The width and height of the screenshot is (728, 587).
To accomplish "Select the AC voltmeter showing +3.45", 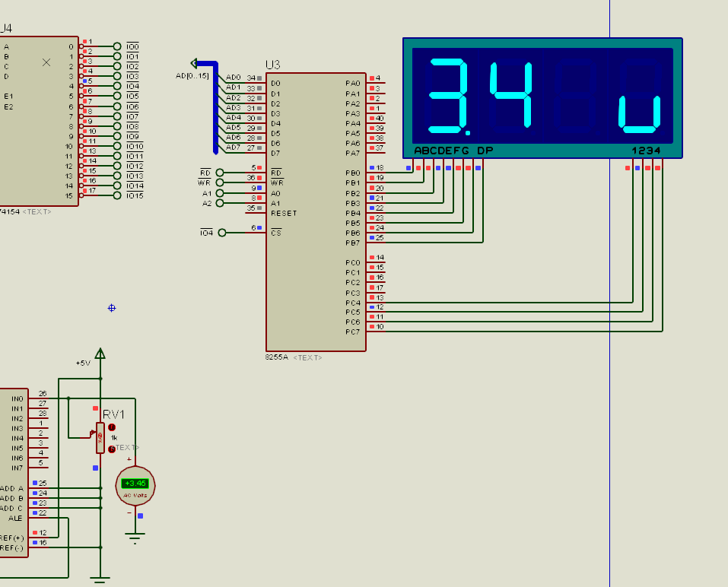I will 135,485.
